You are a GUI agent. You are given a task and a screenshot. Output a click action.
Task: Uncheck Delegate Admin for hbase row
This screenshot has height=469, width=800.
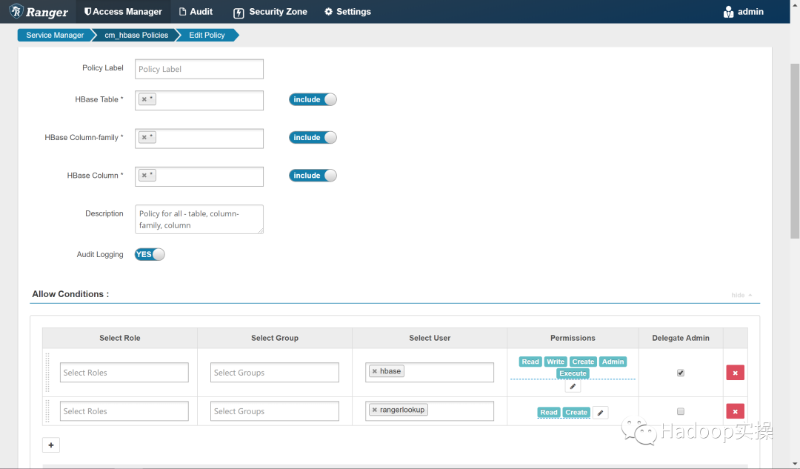point(681,373)
